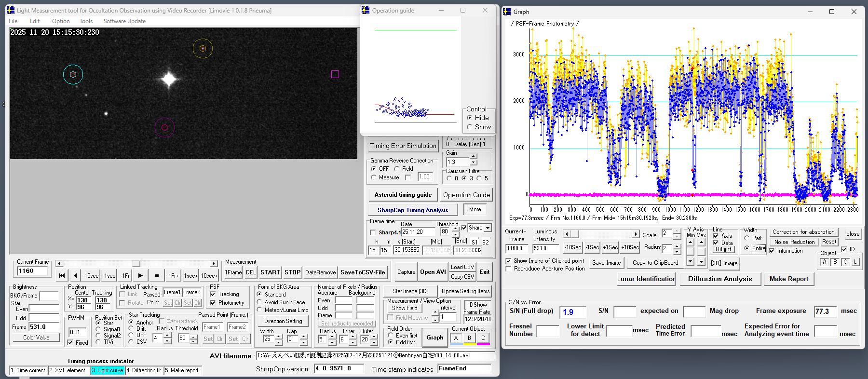This screenshot has width=868, height=379.
Task: Increase the aperture Radius stepper
Action: pos(332,337)
